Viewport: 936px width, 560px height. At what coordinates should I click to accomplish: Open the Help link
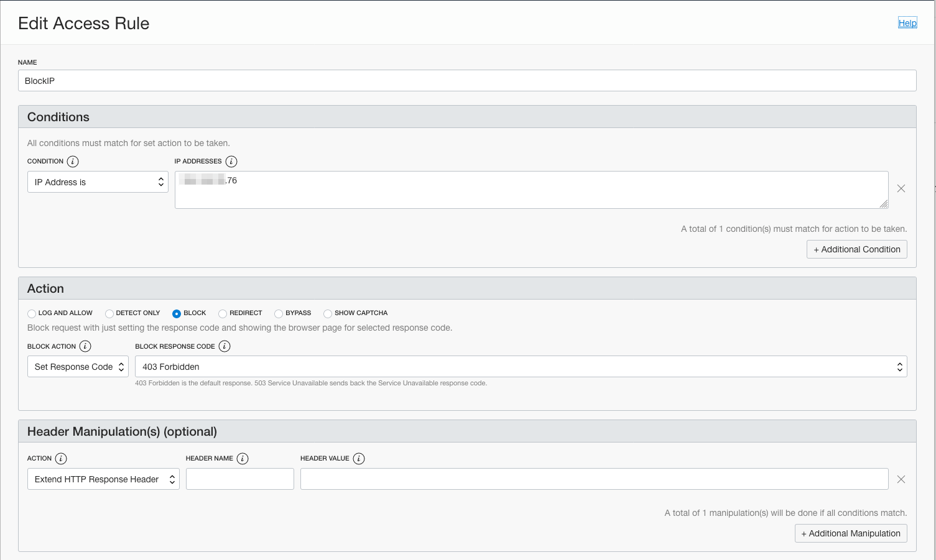pyautogui.click(x=907, y=23)
